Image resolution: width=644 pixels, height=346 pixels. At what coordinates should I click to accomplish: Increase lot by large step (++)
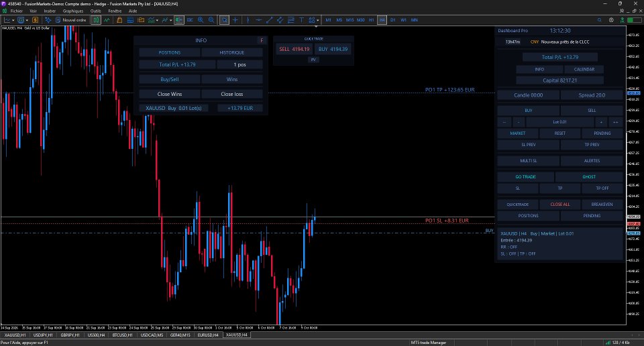(615, 122)
